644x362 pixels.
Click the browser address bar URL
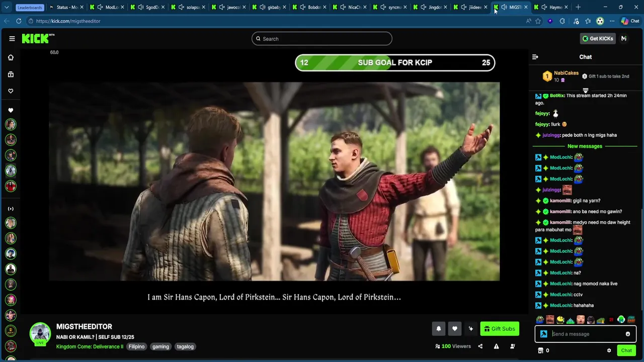point(68,21)
